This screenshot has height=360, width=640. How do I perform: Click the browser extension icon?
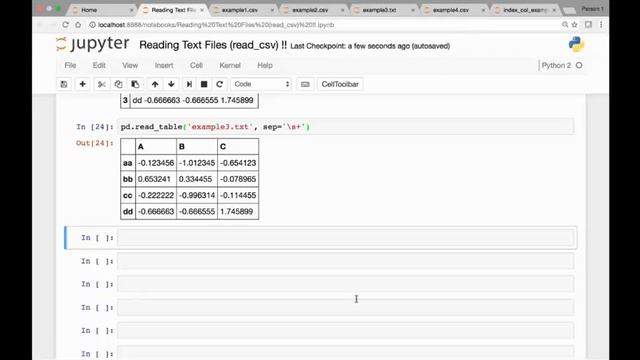pyautogui.click(x=588, y=25)
